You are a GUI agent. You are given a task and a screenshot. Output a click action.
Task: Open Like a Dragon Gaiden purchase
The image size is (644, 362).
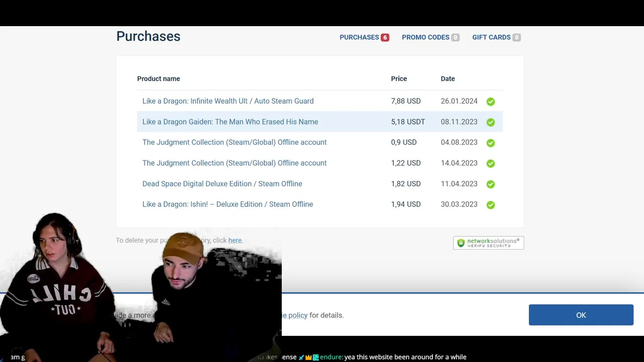(x=230, y=122)
